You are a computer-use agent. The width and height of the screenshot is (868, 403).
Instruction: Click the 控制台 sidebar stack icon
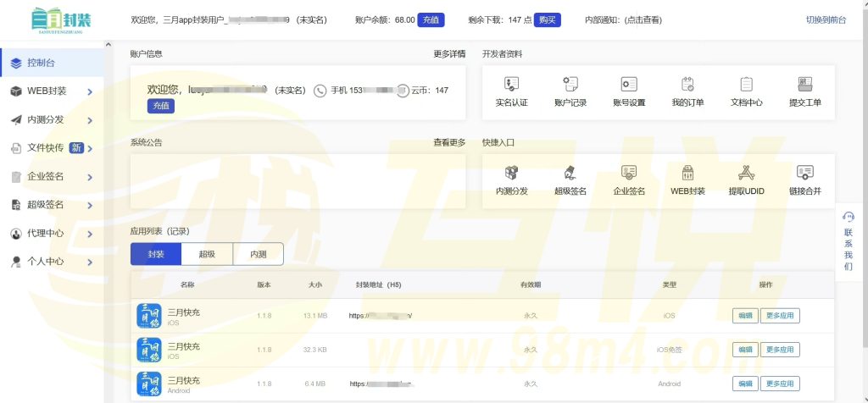point(16,63)
